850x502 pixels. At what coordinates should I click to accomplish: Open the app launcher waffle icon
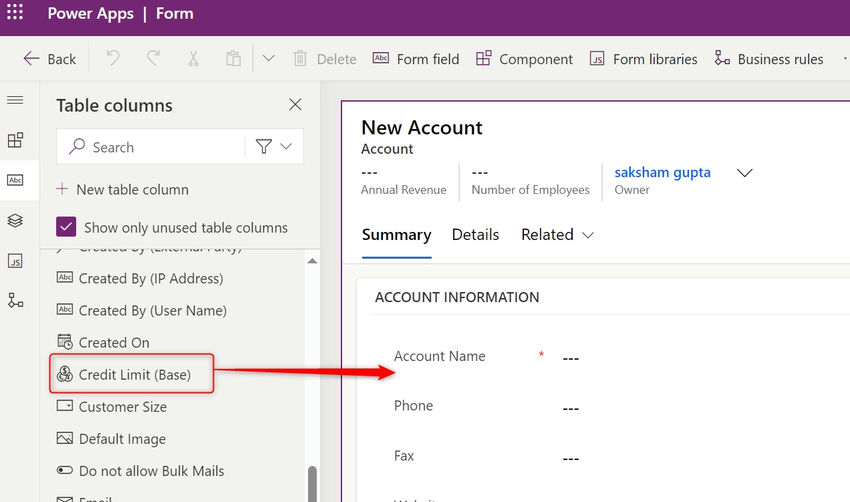point(15,14)
